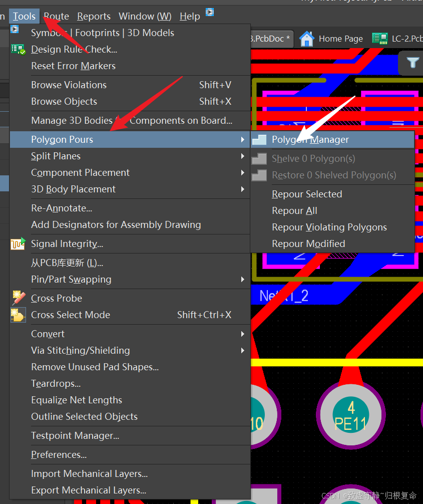Toggle Cross Select Mode
Image resolution: width=423 pixels, height=504 pixels.
pyautogui.click(x=130, y=315)
